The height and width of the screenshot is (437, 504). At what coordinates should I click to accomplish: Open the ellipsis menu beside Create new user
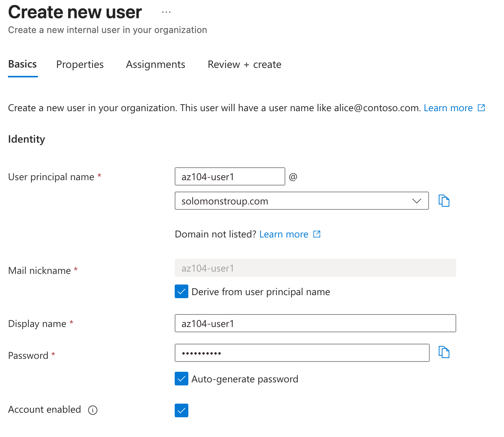166,11
